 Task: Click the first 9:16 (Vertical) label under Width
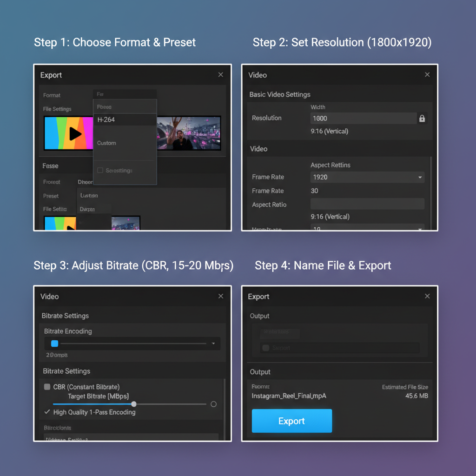[330, 131]
